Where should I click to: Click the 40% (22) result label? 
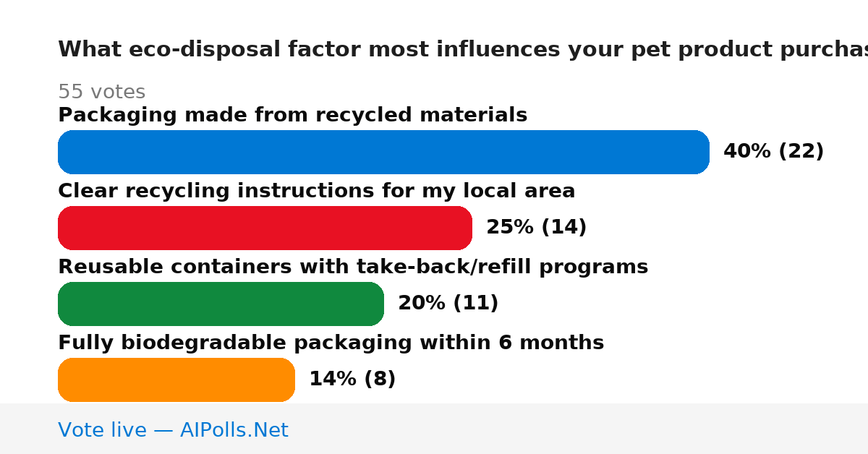tap(773, 151)
